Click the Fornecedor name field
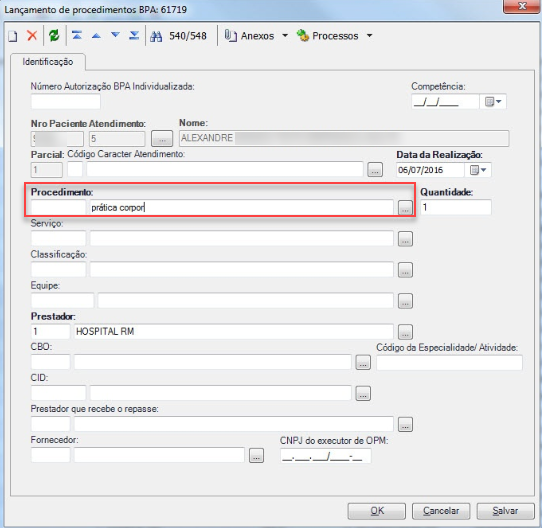 tap(159, 455)
